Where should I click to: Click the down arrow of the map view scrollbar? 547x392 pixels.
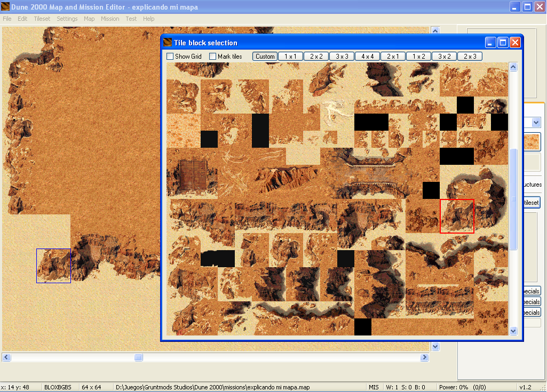click(x=435, y=346)
